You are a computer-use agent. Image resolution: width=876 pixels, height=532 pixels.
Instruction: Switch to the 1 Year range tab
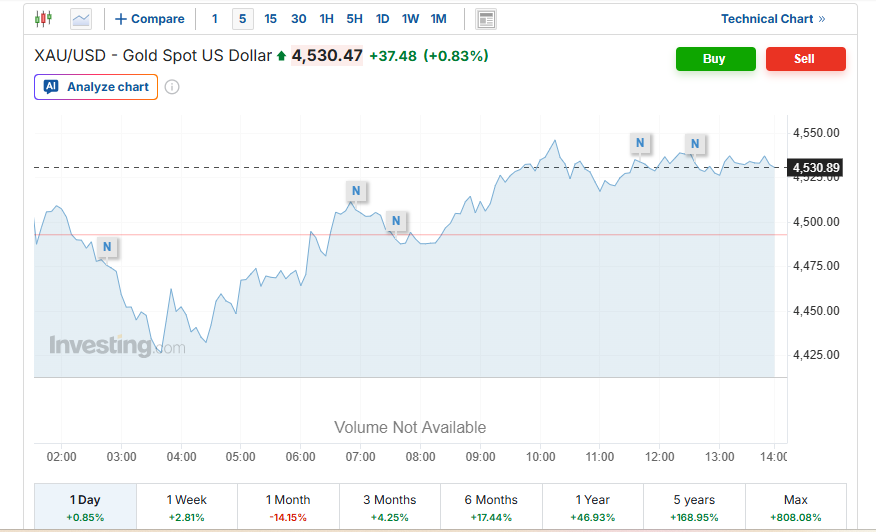tap(593, 507)
